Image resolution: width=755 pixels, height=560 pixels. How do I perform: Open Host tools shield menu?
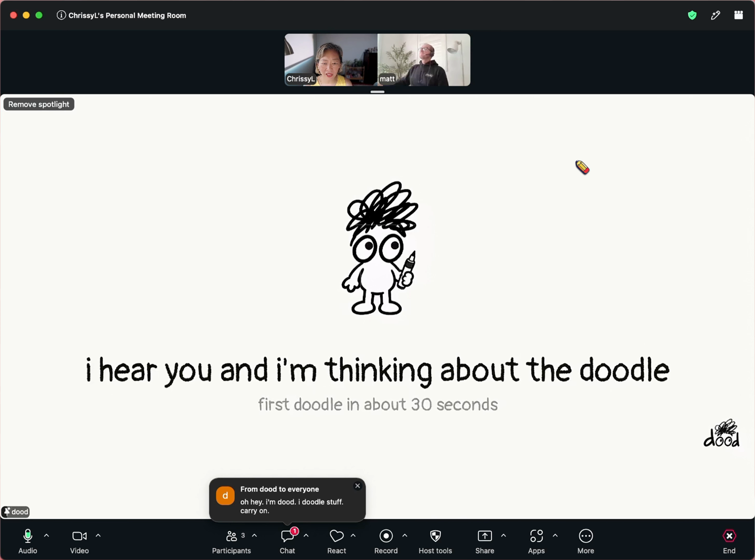[435, 541]
